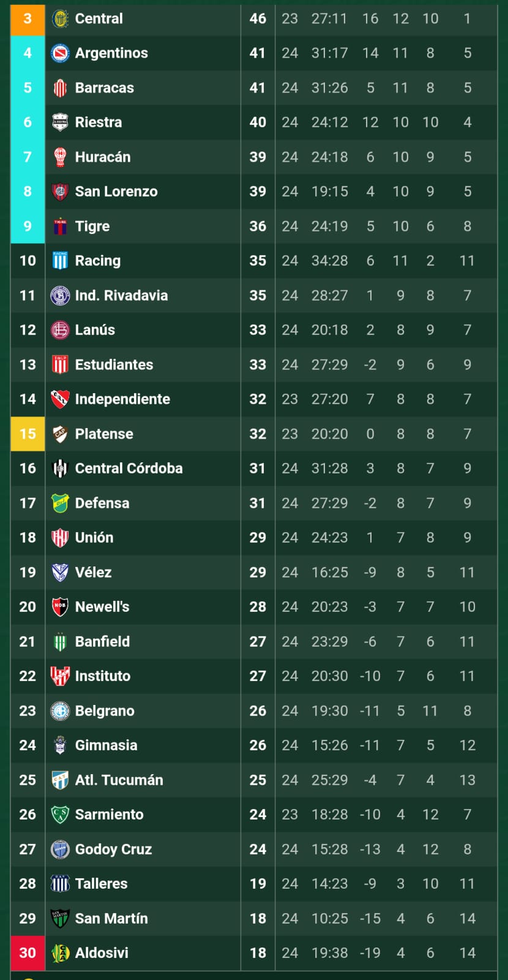The height and width of the screenshot is (980, 508).
Task: Tap the Banfield green striped crest
Action: pos(60,641)
